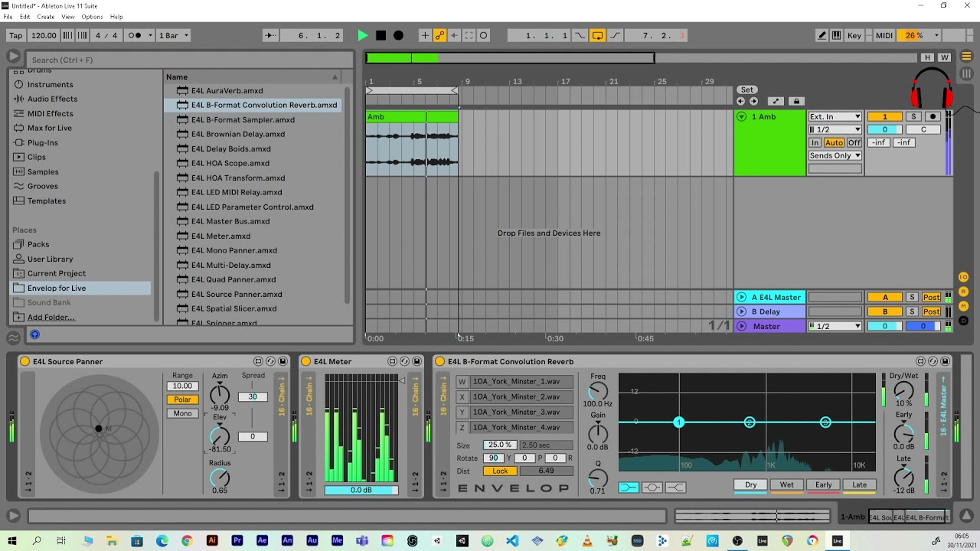Open the Help menu
The width and height of the screenshot is (980, 551).
(116, 16)
